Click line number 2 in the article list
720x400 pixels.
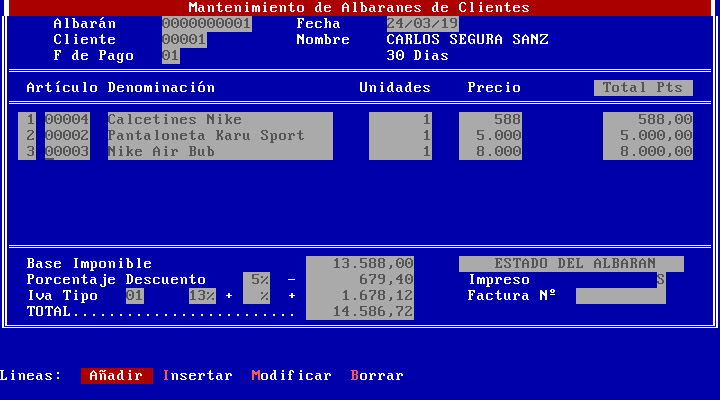[x=27, y=135]
